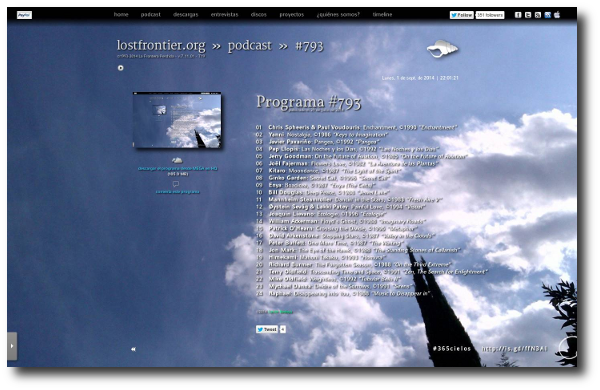Select track 23 Mychael Danna
The width and height of the screenshot is (600, 390).
click(334, 286)
